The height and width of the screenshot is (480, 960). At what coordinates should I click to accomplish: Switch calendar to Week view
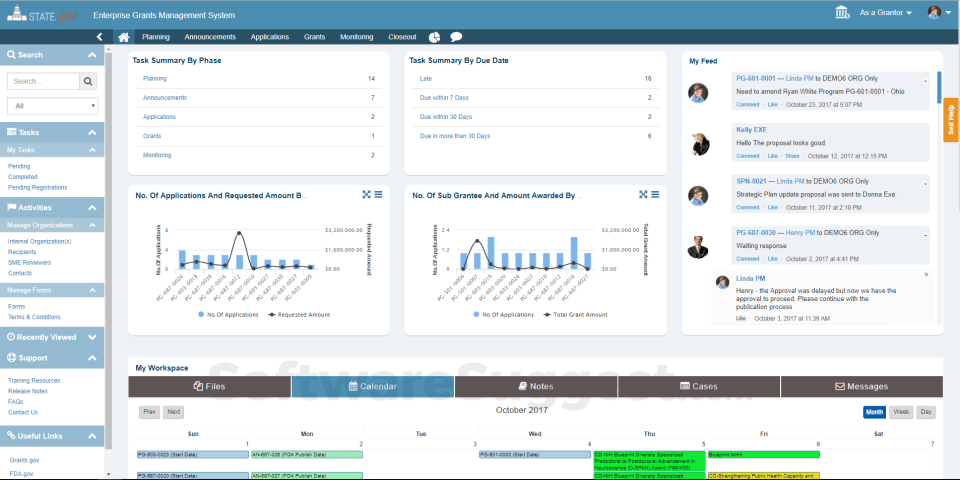901,412
